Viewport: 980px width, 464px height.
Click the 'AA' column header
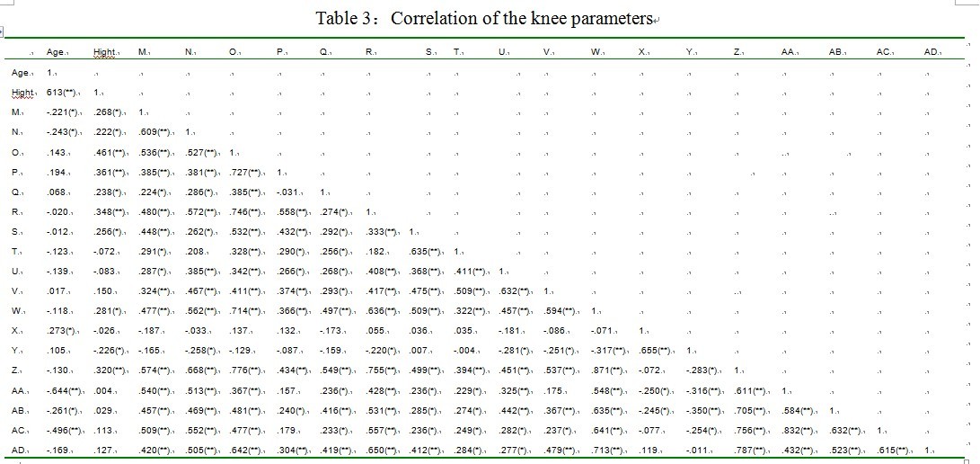click(789, 53)
